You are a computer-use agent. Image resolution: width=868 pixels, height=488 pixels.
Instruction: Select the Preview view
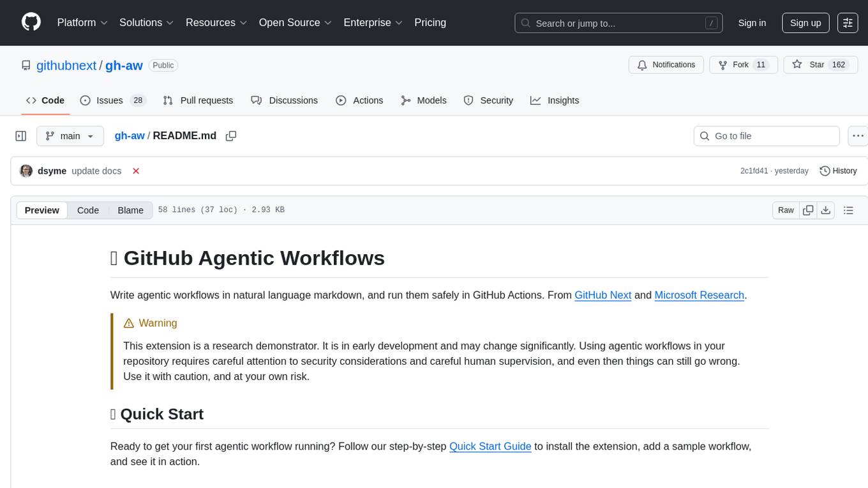[x=42, y=210]
